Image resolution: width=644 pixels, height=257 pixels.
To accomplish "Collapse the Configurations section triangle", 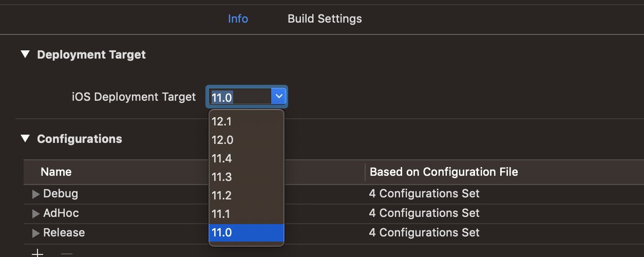I will pos(25,138).
